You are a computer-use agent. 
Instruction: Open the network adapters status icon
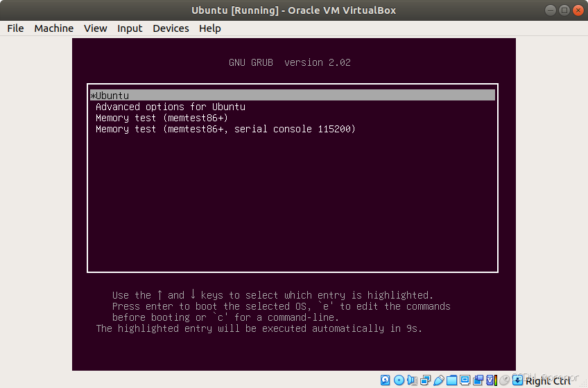pos(426,380)
